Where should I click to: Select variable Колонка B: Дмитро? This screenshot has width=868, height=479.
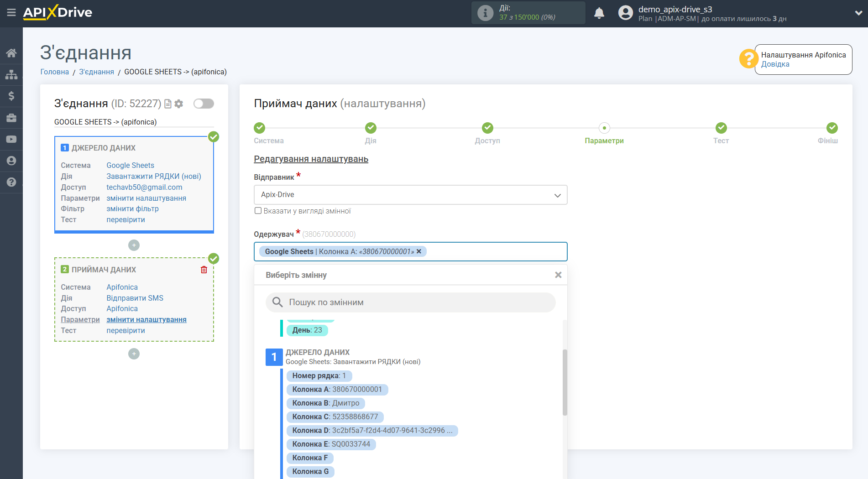pos(325,403)
